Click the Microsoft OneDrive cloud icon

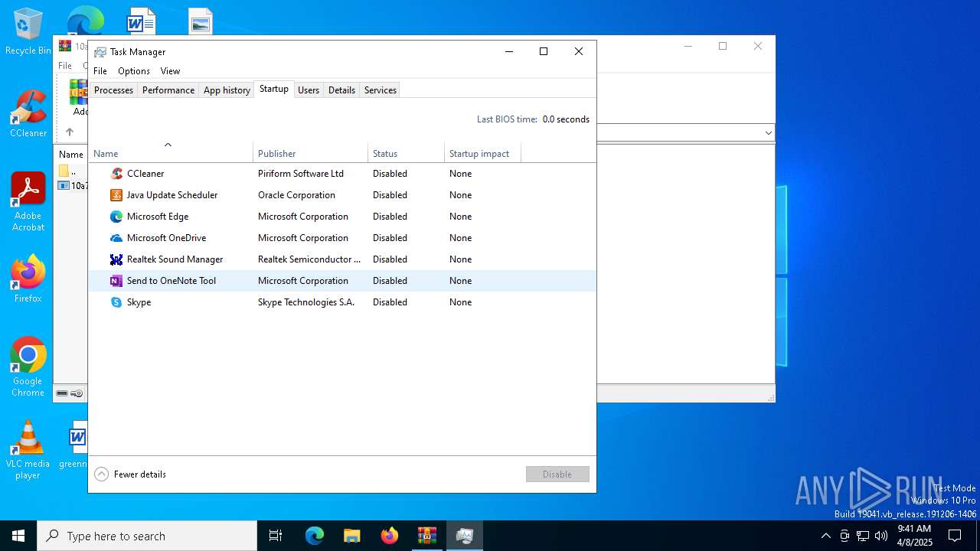(116, 238)
